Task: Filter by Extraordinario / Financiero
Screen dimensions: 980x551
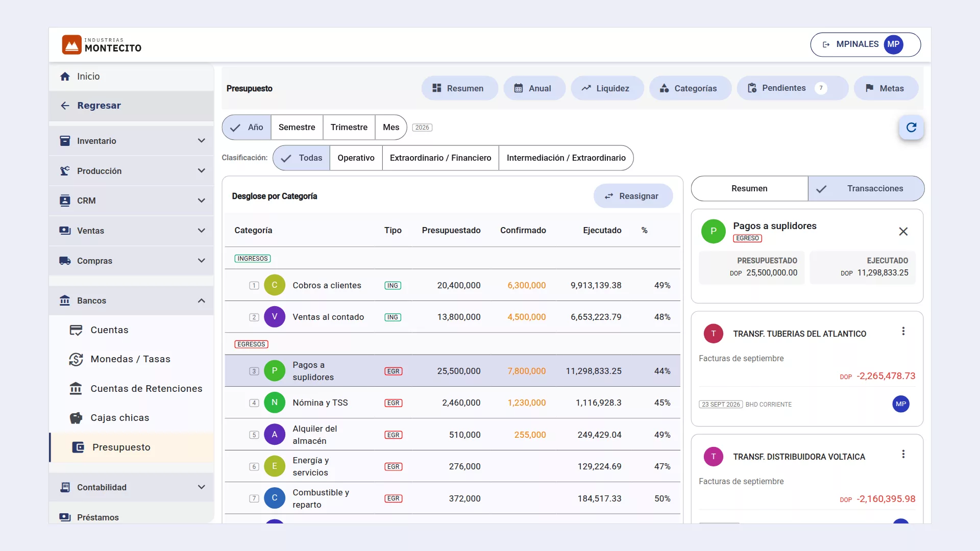Action: point(440,158)
